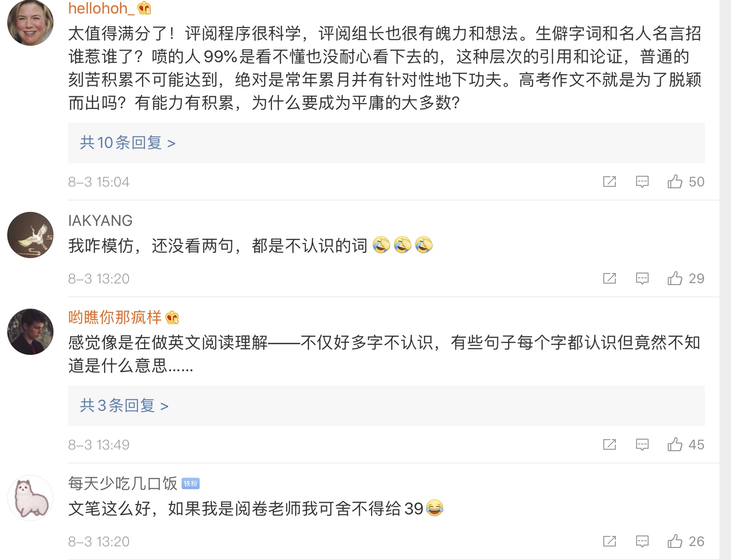Click the share icon on IAKYANG's comment
Image resolution: width=731 pixels, height=560 pixels.
611,278
